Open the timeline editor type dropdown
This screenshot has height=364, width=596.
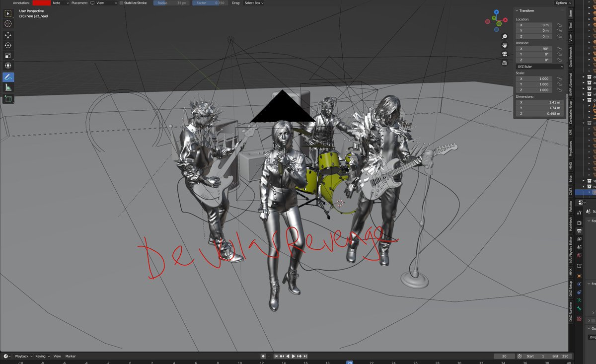coord(7,356)
